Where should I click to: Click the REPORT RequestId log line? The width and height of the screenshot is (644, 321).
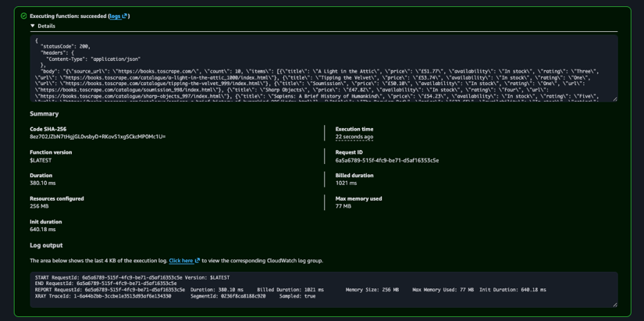291,290
